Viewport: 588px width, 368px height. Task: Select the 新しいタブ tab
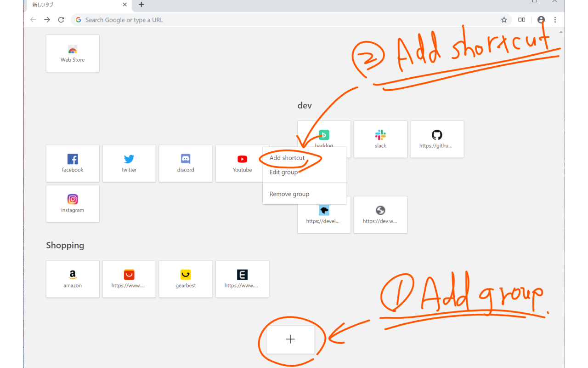pyautogui.click(x=78, y=5)
